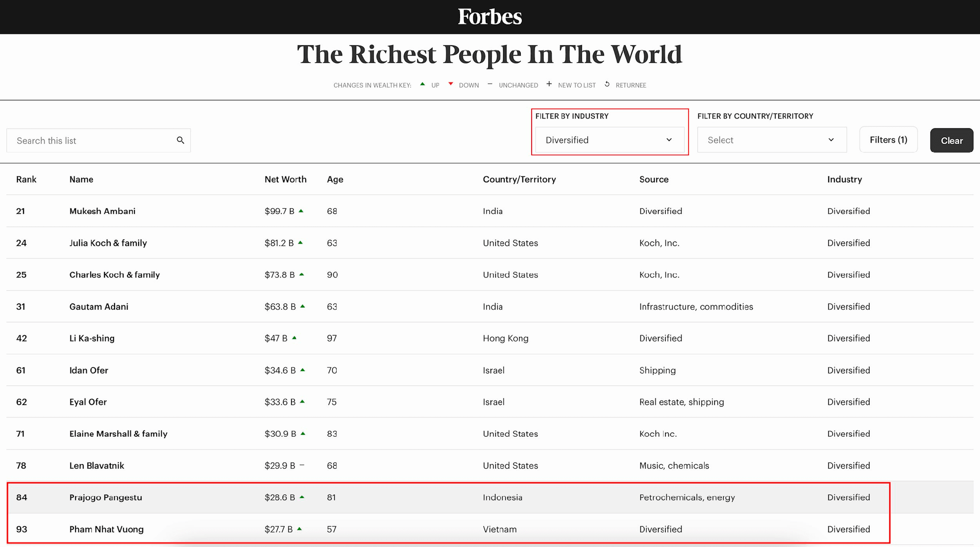This screenshot has height=547, width=980.
Task: Open Charles Koch & family entry
Action: tap(115, 275)
